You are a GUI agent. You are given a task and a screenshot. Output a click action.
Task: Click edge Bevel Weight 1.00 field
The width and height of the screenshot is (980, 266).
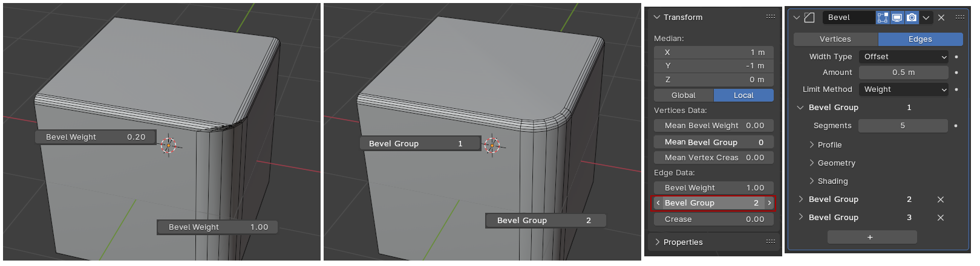coord(714,188)
